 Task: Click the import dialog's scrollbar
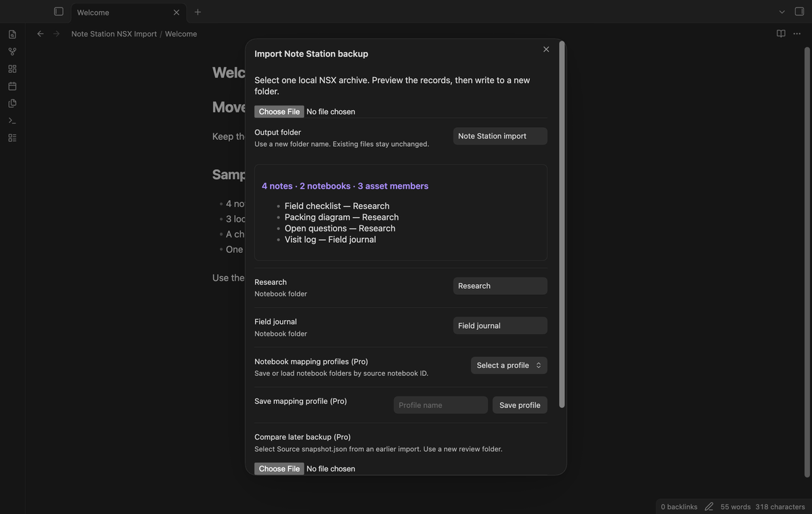562,225
